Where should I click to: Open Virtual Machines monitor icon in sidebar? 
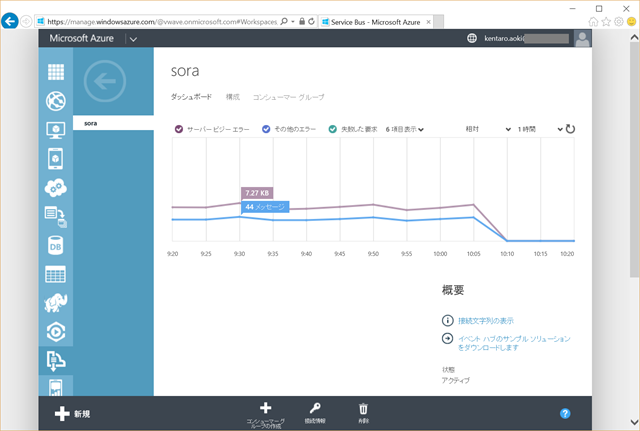(56, 130)
